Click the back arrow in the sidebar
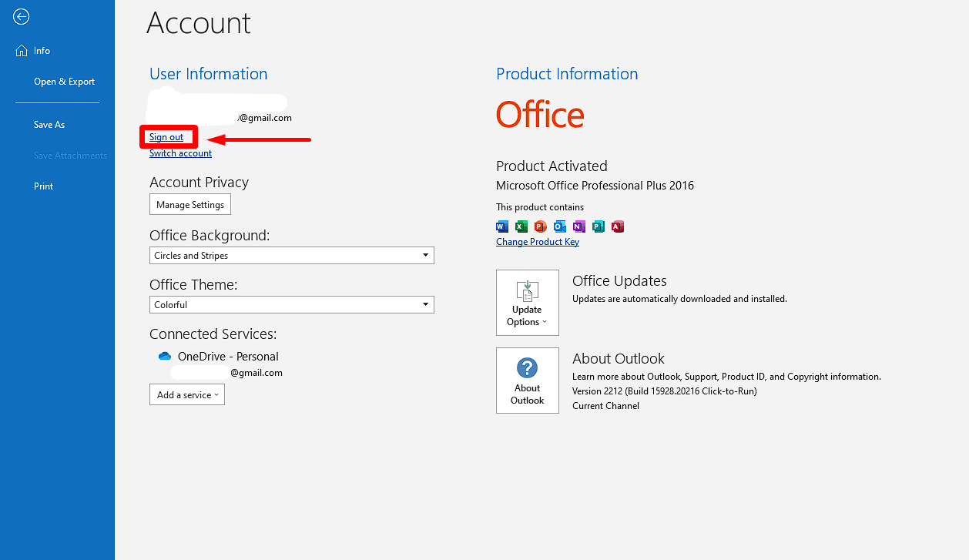The image size is (969, 560). coord(21,17)
